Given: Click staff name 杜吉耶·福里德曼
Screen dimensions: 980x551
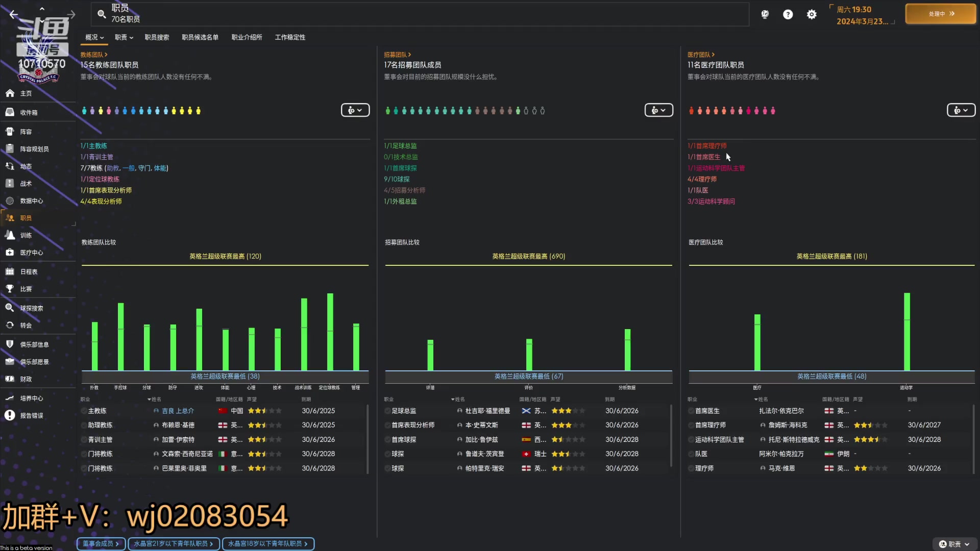Looking at the screenshot, I should pos(487,411).
